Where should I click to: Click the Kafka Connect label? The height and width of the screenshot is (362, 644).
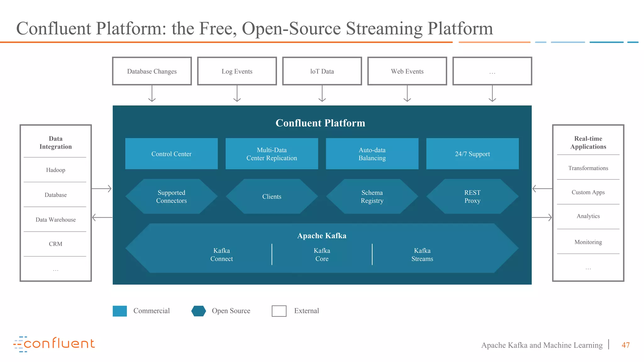(x=221, y=255)
